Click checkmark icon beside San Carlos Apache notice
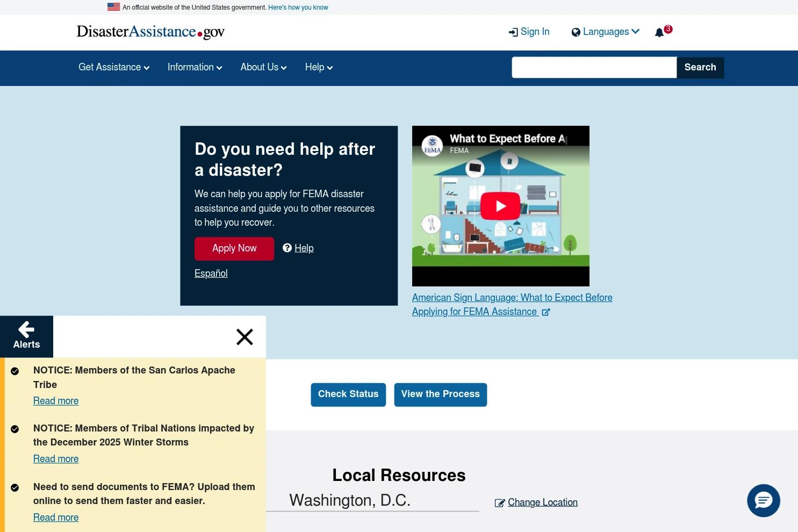Image resolution: width=798 pixels, height=532 pixels. (15, 371)
